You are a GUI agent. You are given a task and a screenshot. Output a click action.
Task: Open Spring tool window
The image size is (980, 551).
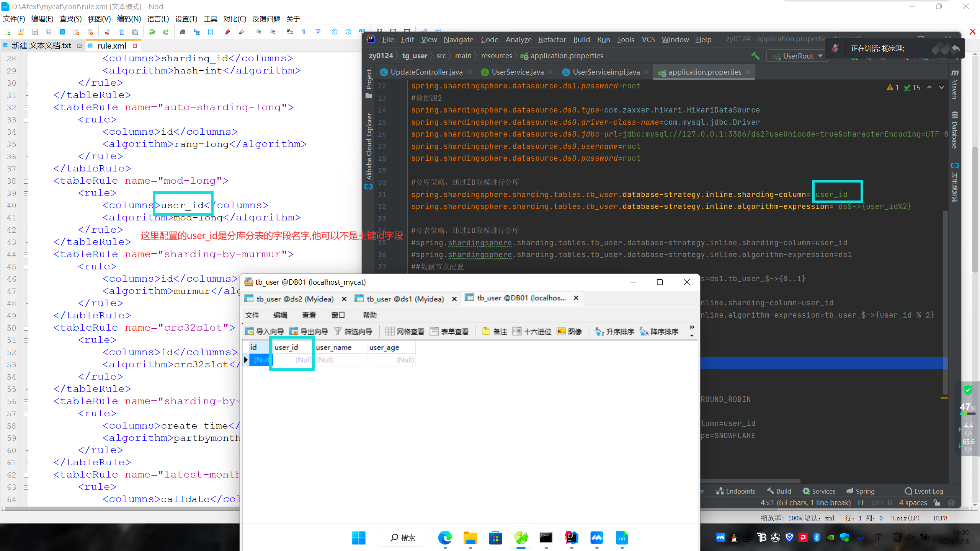[x=860, y=491]
